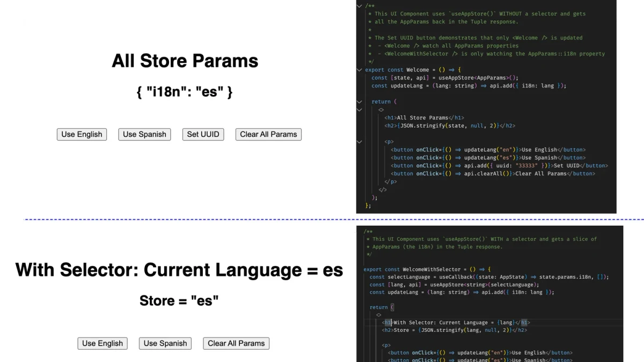This screenshot has width=644, height=362.
Task: Click Use English in With Selector section
Action: pyautogui.click(x=103, y=343)
